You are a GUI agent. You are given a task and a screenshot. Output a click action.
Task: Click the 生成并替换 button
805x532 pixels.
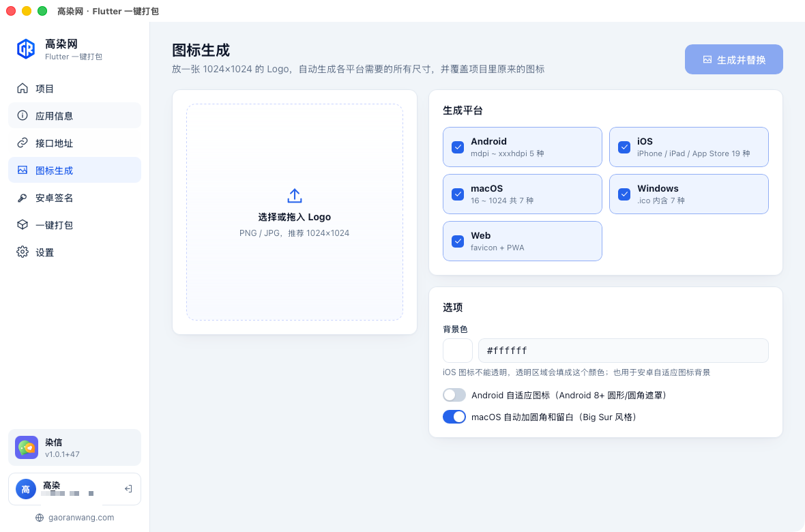pos(733,59)
